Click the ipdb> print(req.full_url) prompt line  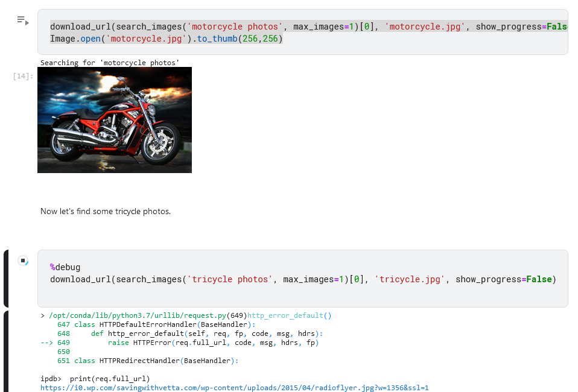95,379
